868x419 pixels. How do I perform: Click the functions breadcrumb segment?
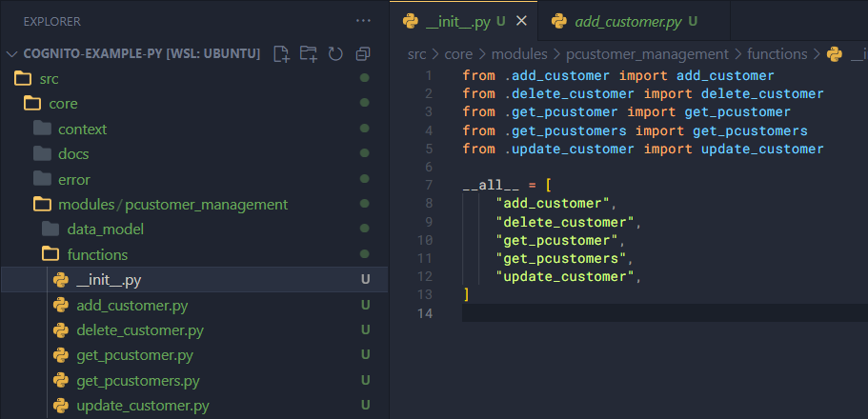tap(777, 54)
